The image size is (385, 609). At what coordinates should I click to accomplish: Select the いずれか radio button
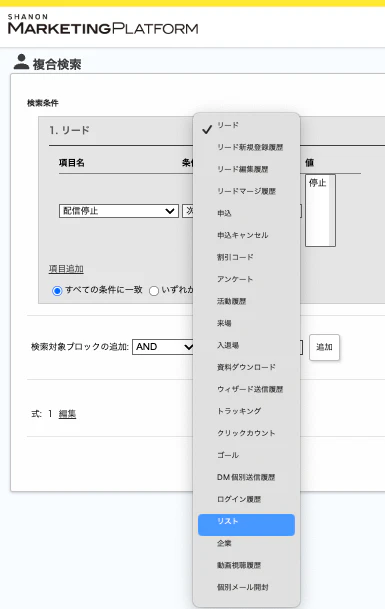[154, 291]
